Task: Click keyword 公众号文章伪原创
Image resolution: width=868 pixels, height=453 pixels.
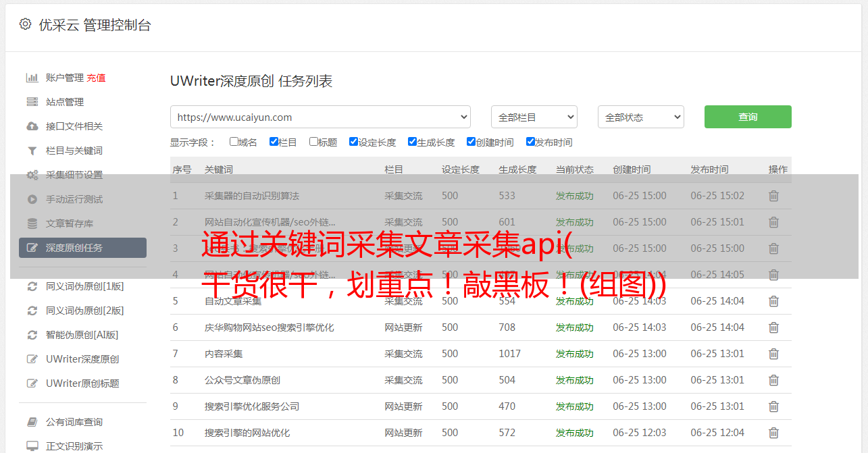Action: tap(242, 380)
